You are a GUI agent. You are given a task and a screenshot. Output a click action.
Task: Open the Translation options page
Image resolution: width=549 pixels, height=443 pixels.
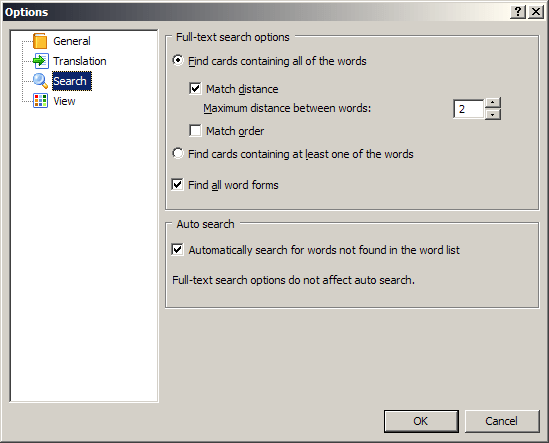80,61
